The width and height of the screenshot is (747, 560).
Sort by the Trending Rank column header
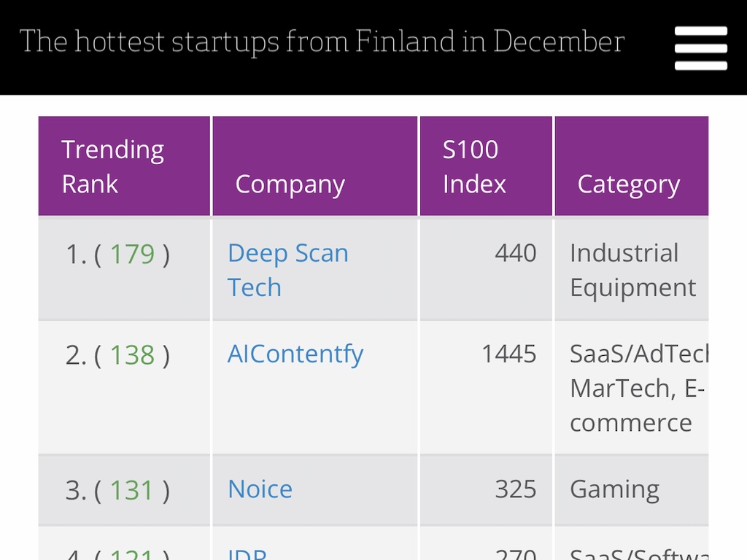click(x=112, y=166)
